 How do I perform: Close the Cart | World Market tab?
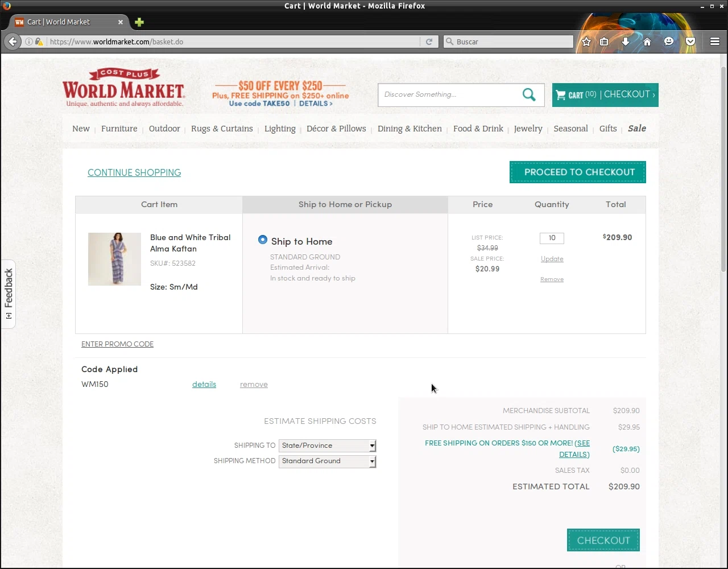pos(120,22)
